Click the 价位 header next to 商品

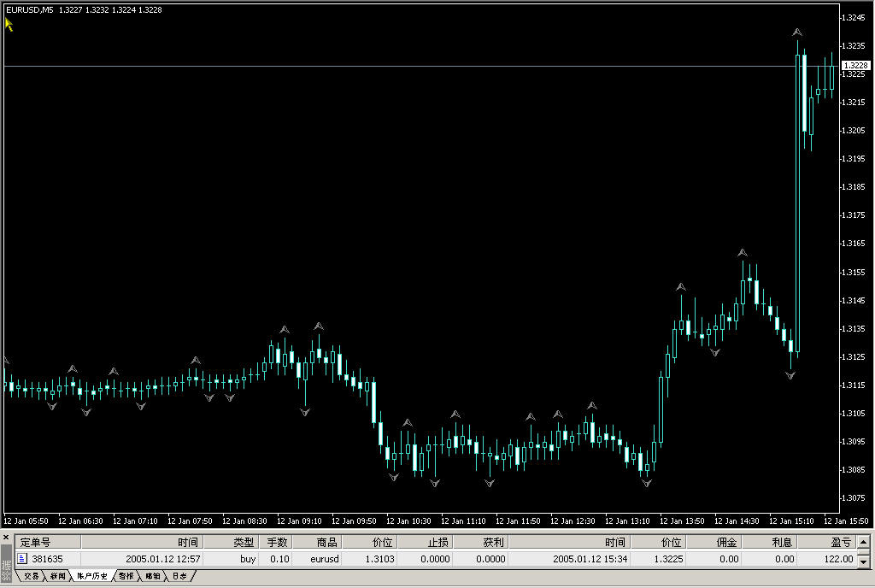pos(370,542)
